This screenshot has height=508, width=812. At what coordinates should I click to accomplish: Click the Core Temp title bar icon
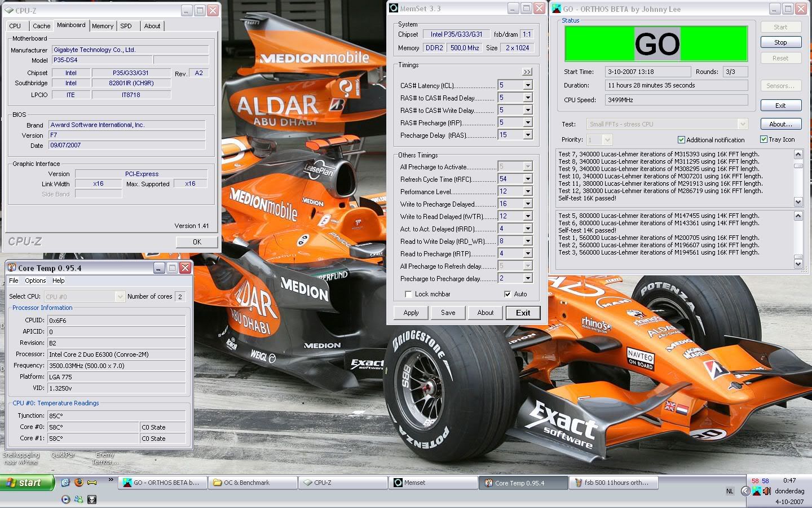[11, 268]
